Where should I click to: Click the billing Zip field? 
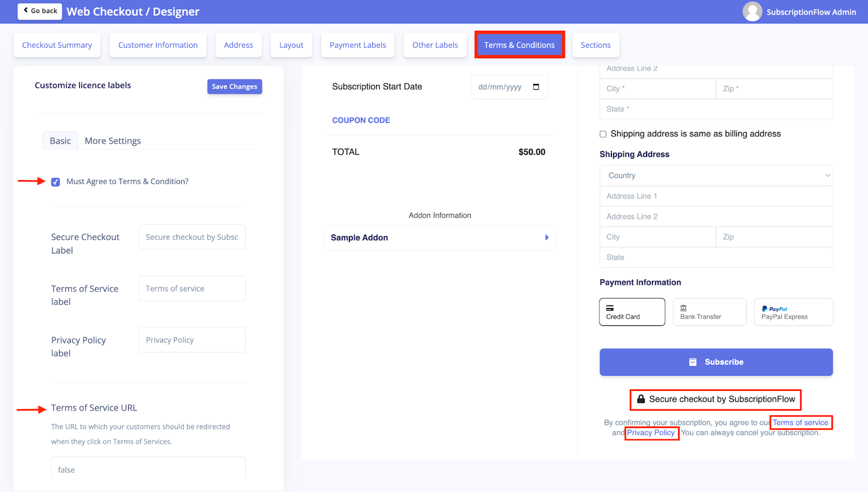coord(775,89)
